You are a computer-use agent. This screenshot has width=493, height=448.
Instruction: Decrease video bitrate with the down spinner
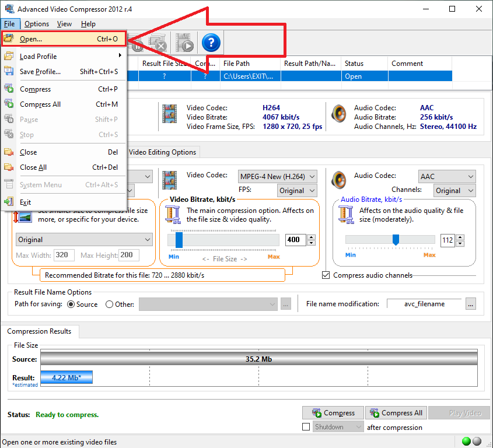tap(312, 243)
